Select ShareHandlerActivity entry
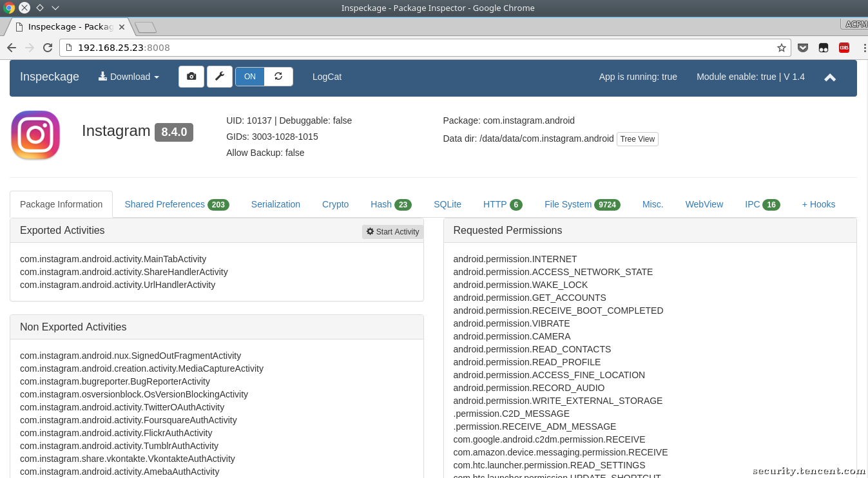868x478 pixels. click(124, 272)
